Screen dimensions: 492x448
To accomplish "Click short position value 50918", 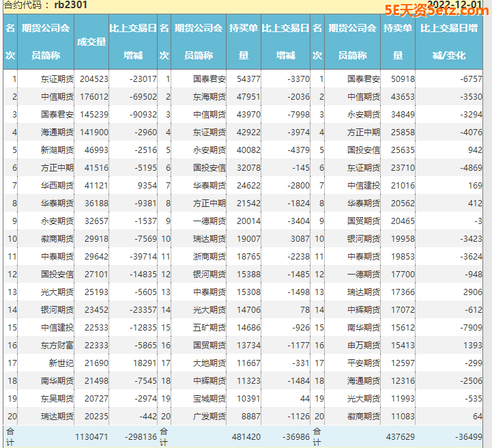I will (x=403, y=79).
